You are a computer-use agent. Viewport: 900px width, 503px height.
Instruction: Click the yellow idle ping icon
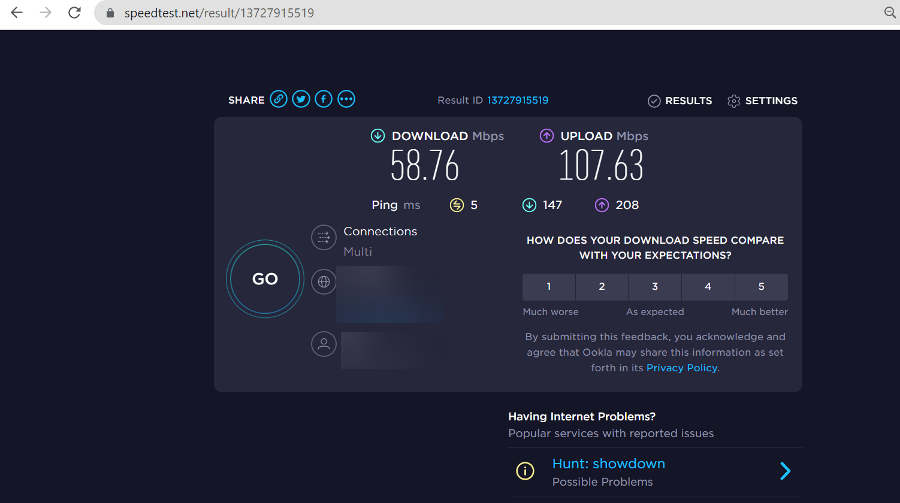click(x=457, y=205)
